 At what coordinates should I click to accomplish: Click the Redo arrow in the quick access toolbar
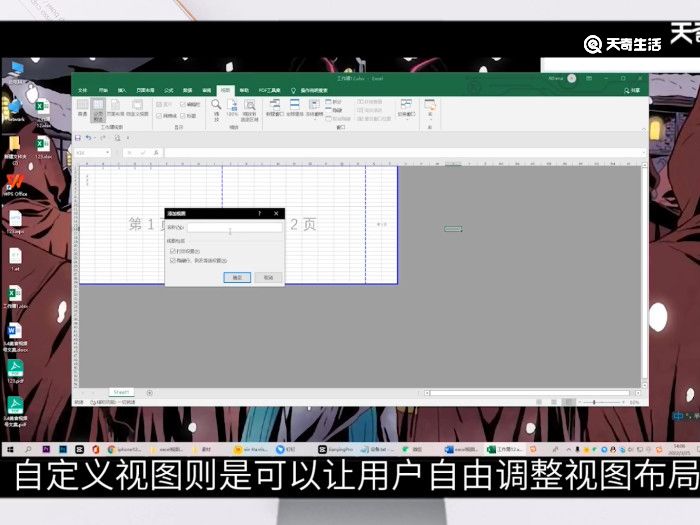pyautogui.click(x=103, y=138)
